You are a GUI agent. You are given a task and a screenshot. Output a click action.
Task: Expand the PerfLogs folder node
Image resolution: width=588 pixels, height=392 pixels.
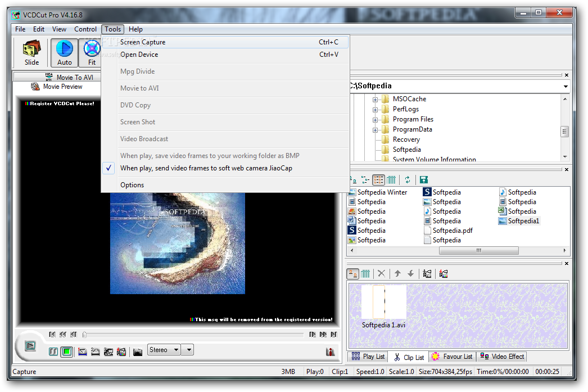pyautogui.click(x=375, y=110)
